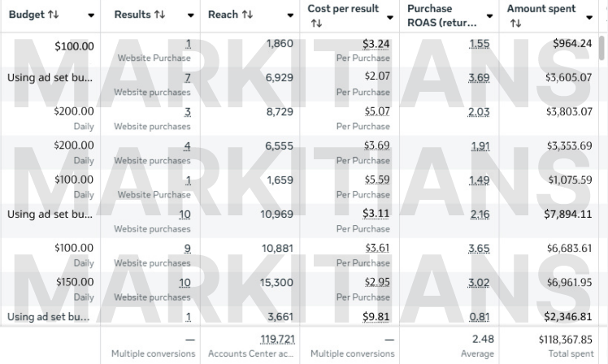Expand the Purchase ROAS column dropdown

489,16
